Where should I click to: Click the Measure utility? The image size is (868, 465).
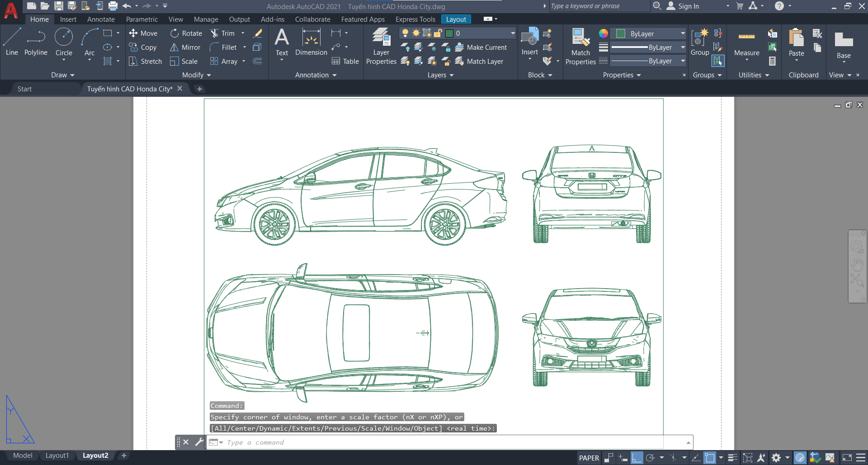click(746, 44)
